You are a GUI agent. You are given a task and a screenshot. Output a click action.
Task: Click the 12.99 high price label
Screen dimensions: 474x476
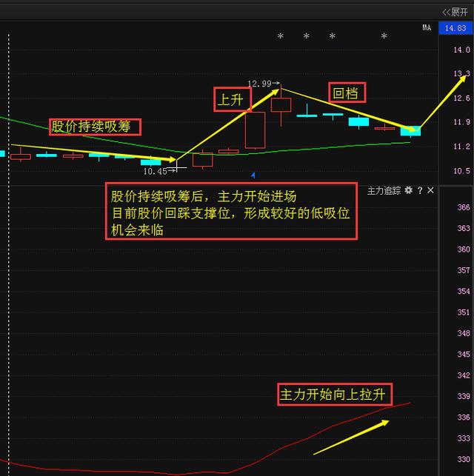[x=261, y=84]
